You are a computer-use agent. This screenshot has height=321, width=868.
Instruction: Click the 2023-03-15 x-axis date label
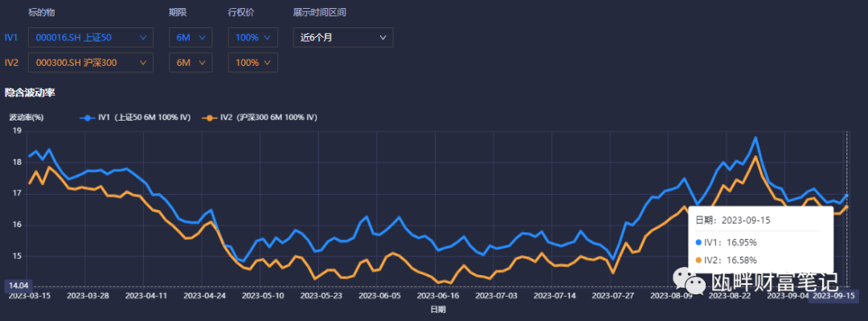30,295
